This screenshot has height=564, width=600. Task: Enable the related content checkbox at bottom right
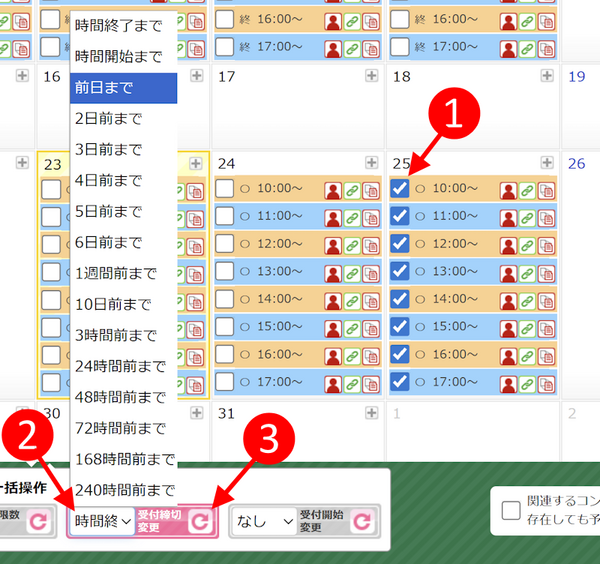click(511, 511)
